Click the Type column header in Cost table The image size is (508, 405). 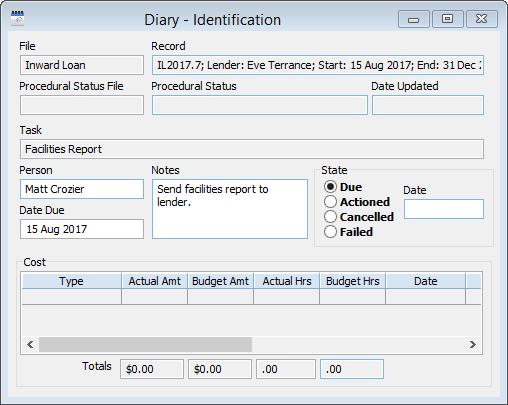click(72, 281)
